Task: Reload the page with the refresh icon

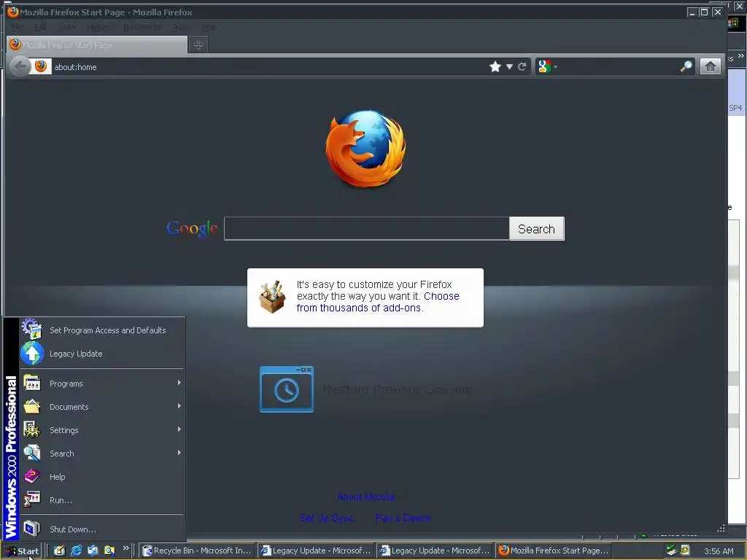Action: click(522, 66)
